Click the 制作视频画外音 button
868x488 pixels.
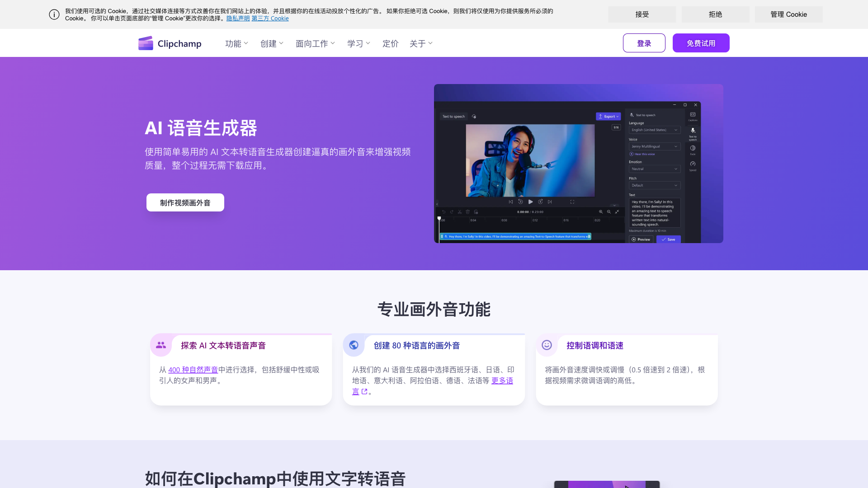click(185, 202)
